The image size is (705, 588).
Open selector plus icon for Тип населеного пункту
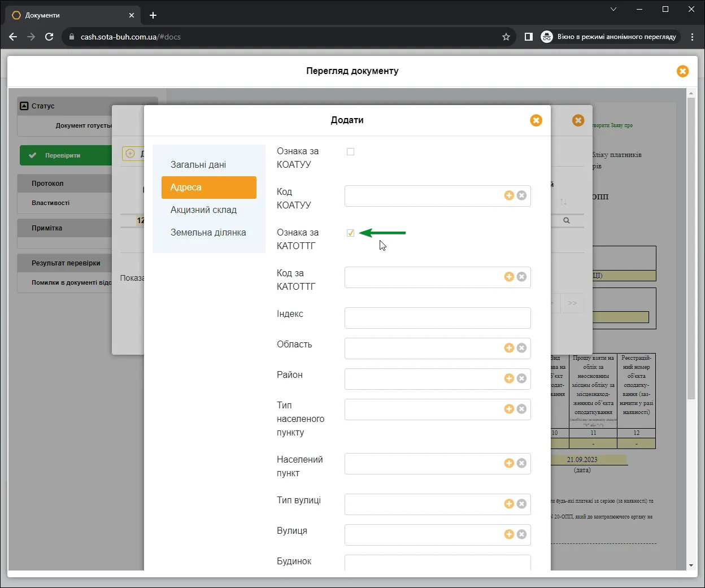click(x=509, y=409)
